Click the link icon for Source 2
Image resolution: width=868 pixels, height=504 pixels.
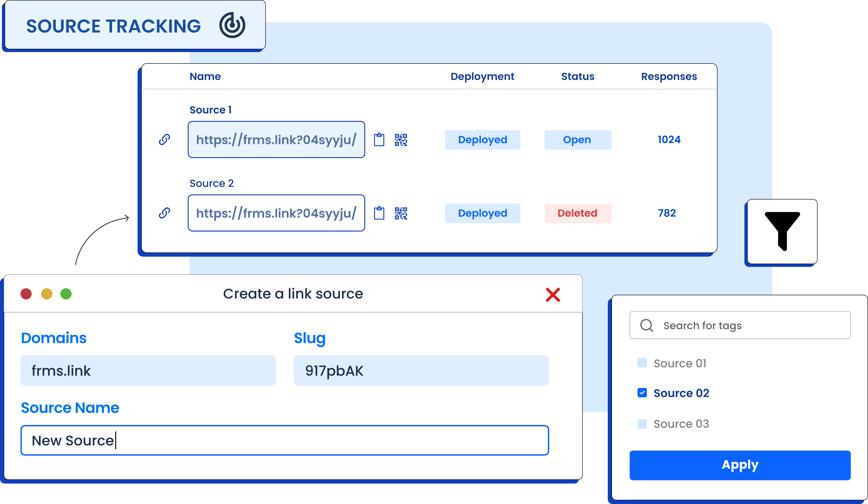[x=164, y=213]
